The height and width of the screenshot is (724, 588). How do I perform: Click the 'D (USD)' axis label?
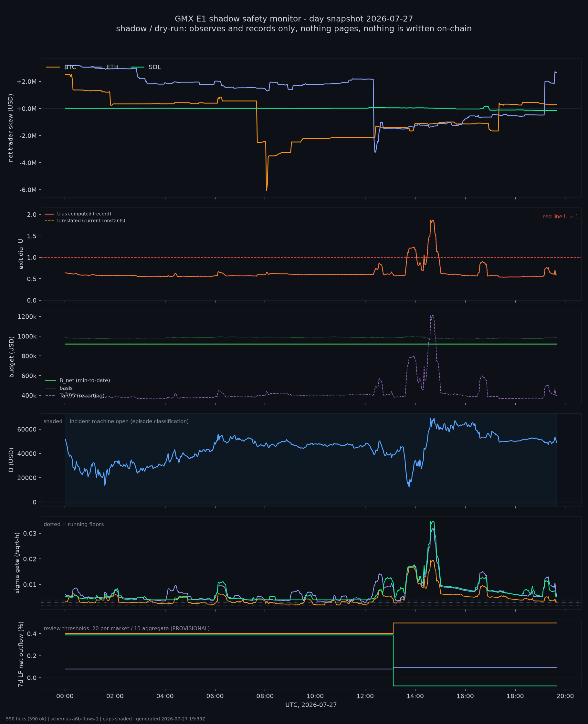point(12,460)
